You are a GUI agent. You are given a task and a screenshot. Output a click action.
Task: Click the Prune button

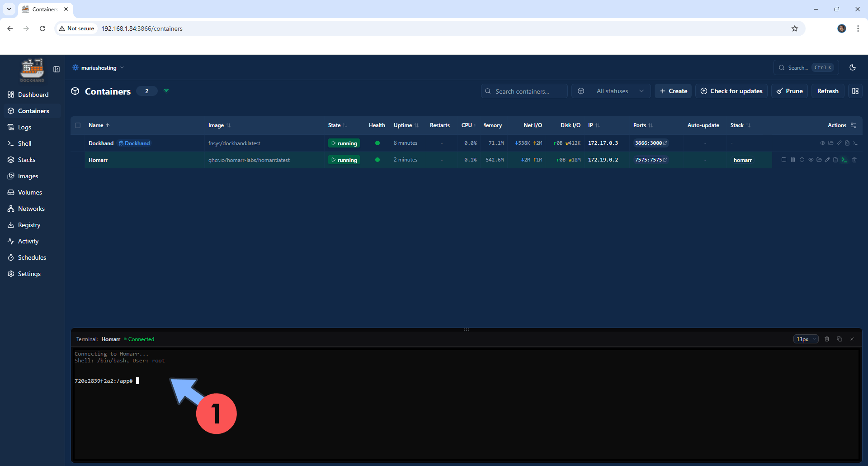pyautogui.click(x=789, y=91)
